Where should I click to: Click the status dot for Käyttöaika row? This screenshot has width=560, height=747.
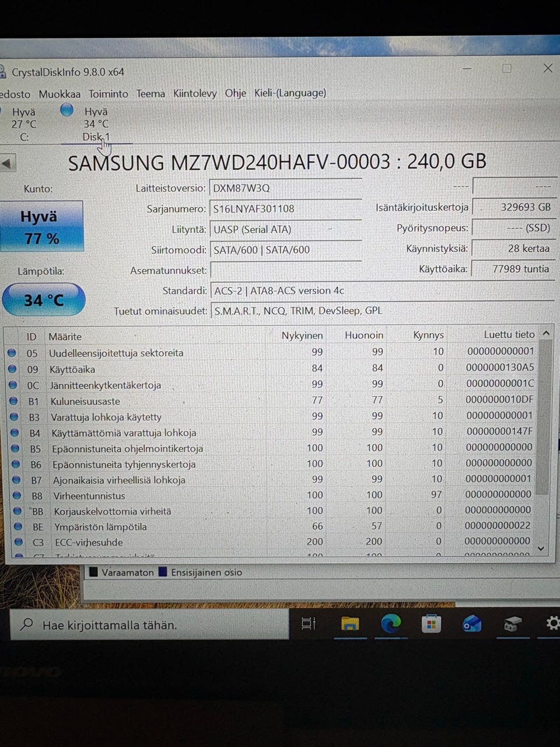pyautogui.click(x=12, y=369)
